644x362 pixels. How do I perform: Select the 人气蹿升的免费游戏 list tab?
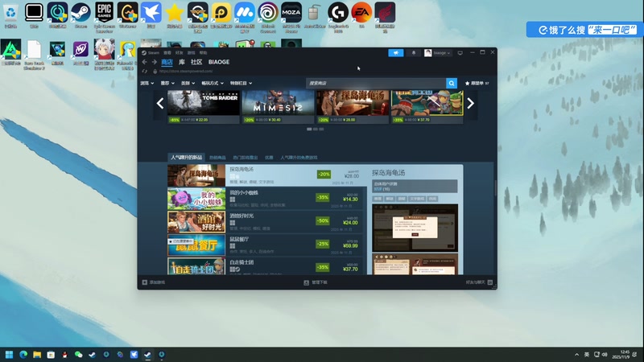point(299,158)
